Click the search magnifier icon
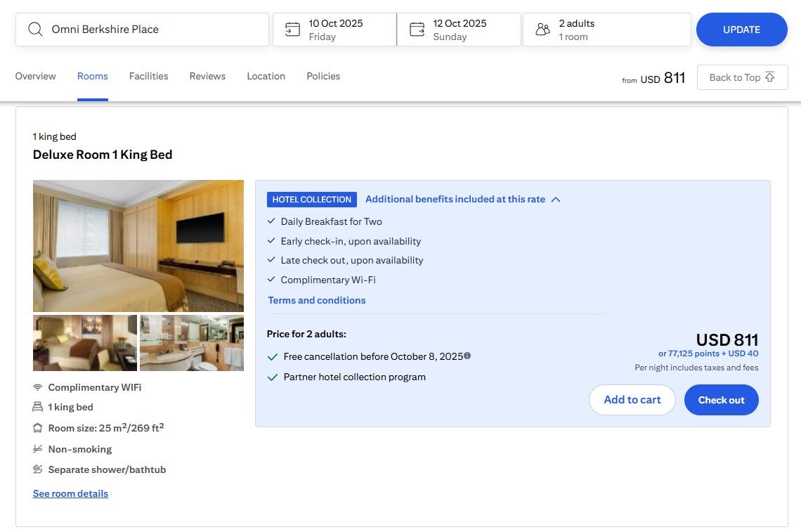 (x=35, y=29)
